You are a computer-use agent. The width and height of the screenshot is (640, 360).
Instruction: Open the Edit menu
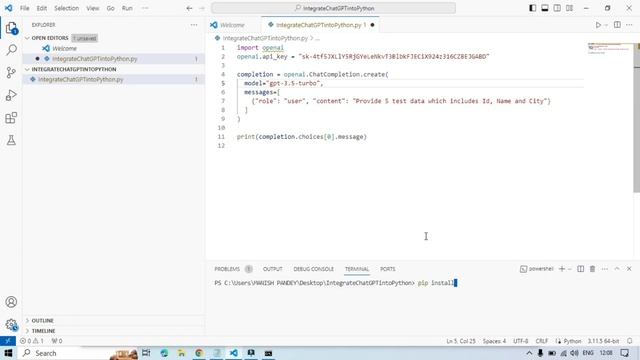(x=42, y=8)
